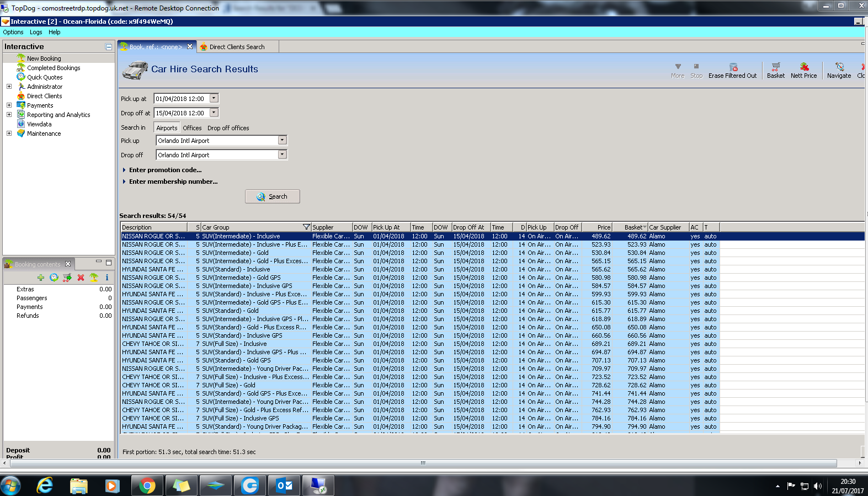Viewport: 868px width, 496px height.
Task: Switch to the Book. ref.: <none> tab
Action: (x=156, y=47)
